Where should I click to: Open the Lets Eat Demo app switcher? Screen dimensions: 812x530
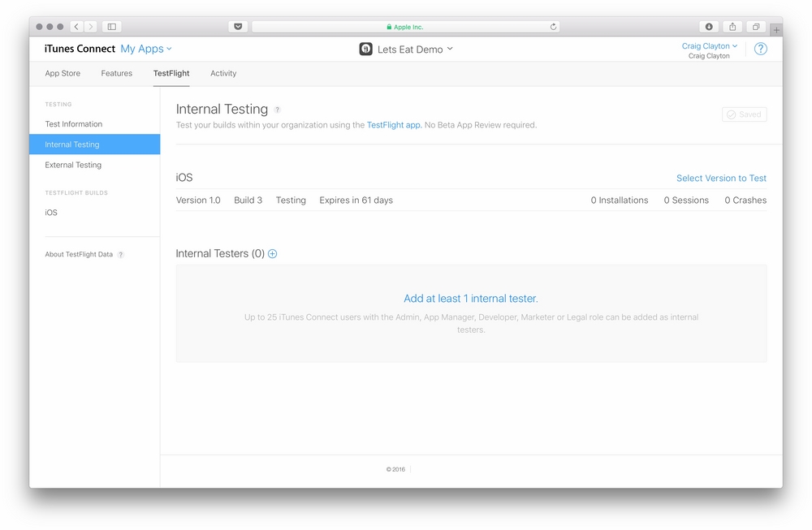pyautogui.click(x=415, y=50)
